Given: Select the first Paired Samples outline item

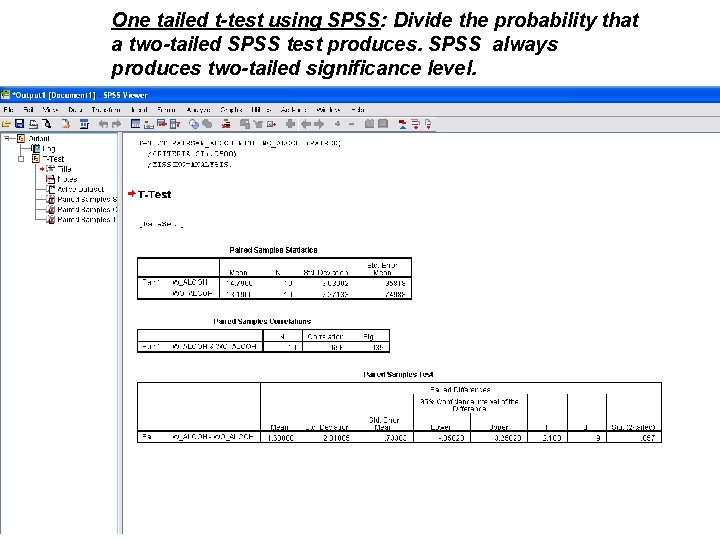Looking at the screenshot, I should [87, 199].
